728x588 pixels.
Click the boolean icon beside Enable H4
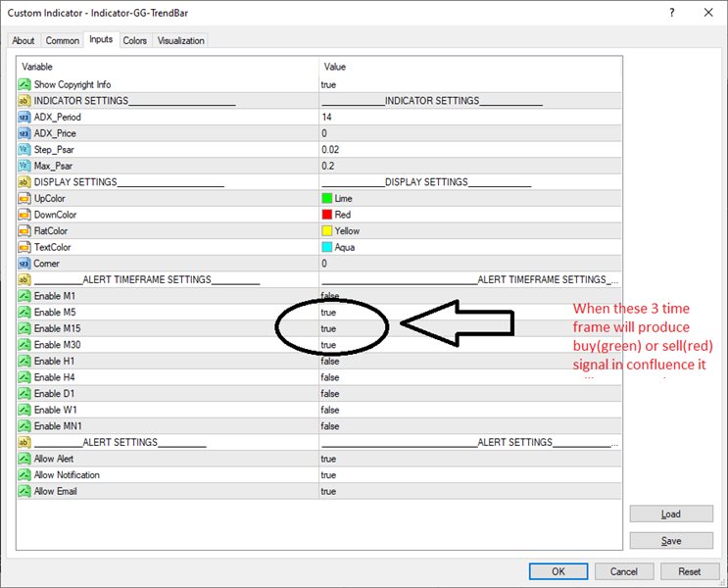coord(24,377)
